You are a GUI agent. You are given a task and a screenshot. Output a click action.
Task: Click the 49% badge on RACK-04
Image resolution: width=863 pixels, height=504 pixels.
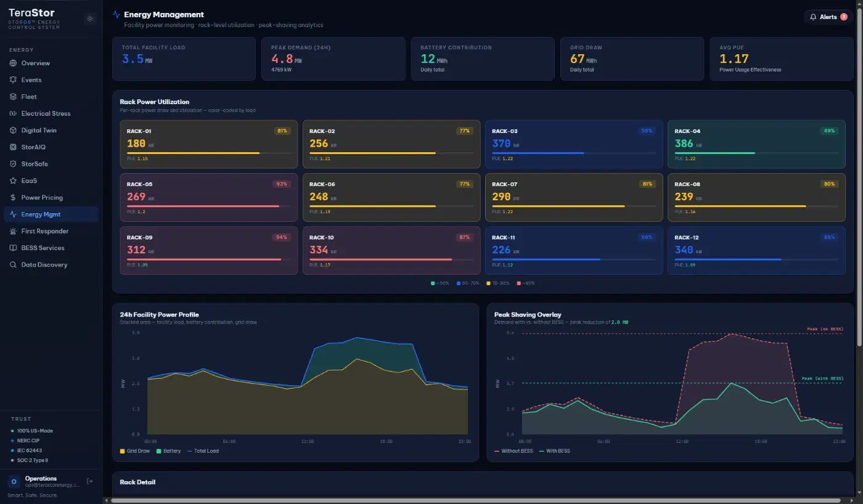pos(828,131)
